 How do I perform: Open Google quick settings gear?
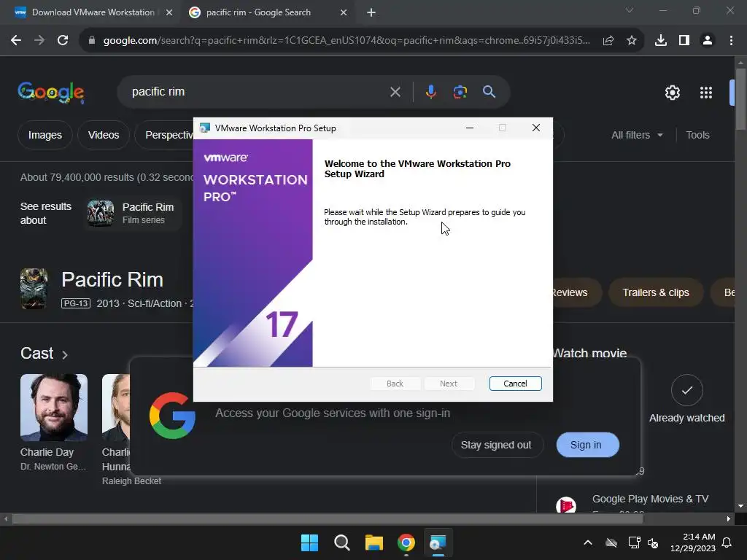(x=672, y=93)
